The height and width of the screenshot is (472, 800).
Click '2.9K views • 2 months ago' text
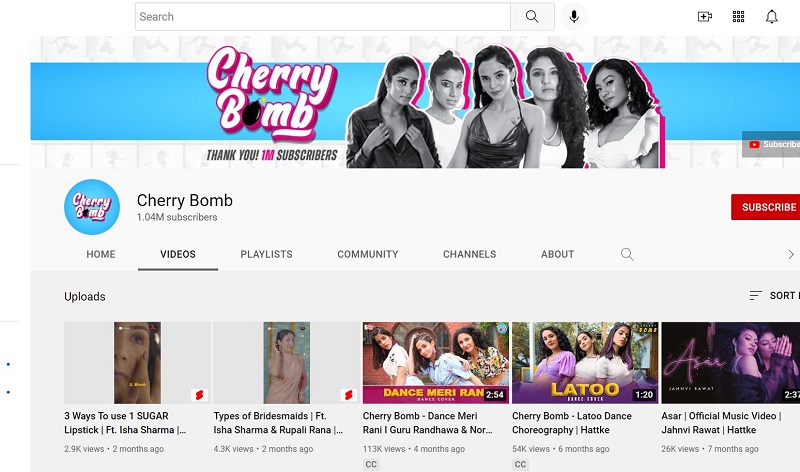(x=114, y=449)
